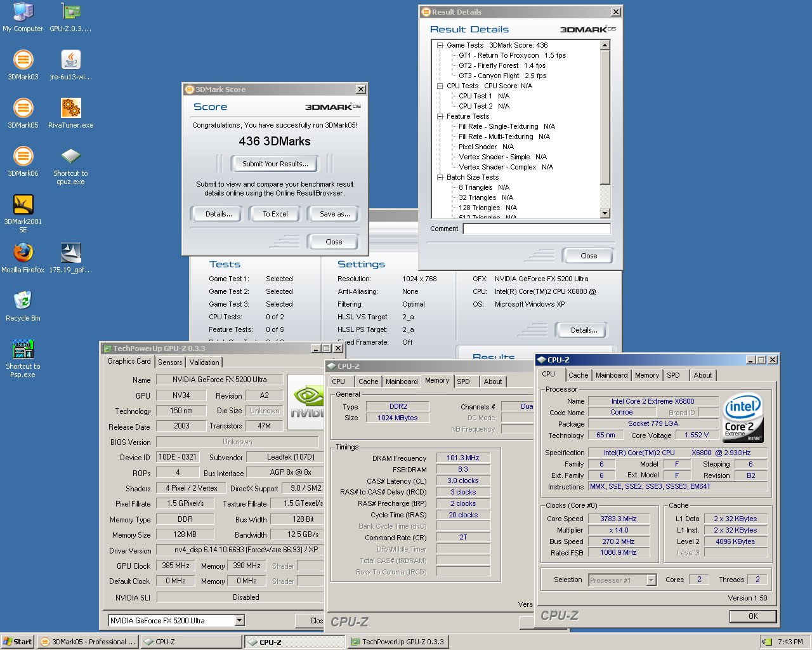Switch to the Sensors tab in GPU-Z
Image resolution: width=812 pixels, height=650 pixels.
170,362
